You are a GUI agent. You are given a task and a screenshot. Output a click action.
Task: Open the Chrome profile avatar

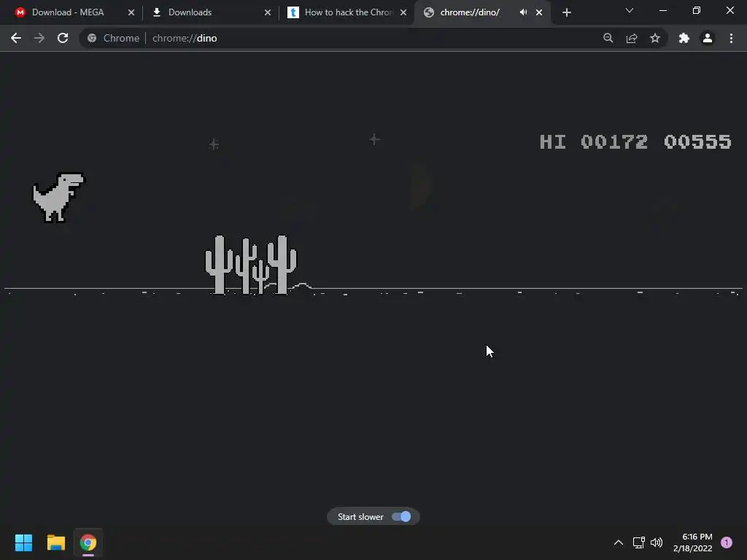pos(708,38)
